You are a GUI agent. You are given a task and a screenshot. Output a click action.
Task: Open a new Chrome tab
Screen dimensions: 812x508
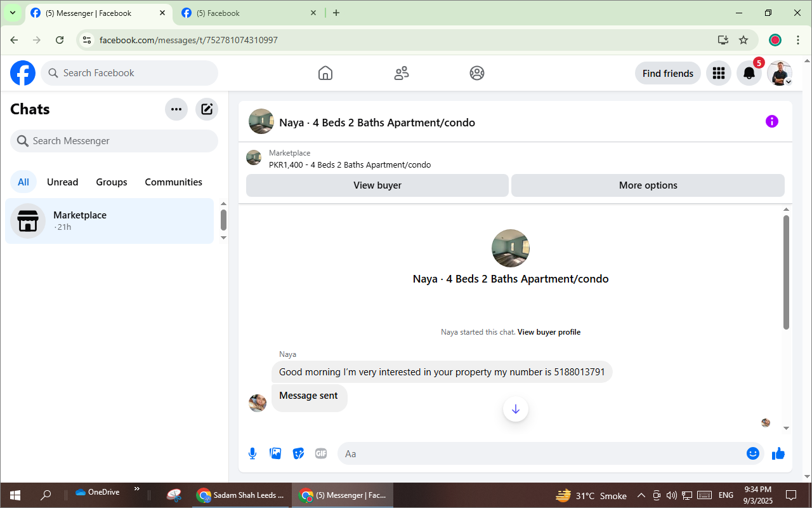[336, 13]
